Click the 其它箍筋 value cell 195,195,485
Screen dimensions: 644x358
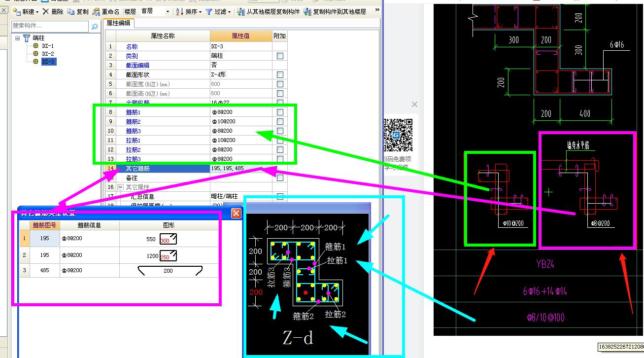pyautogui.click(x=241, y=169)
